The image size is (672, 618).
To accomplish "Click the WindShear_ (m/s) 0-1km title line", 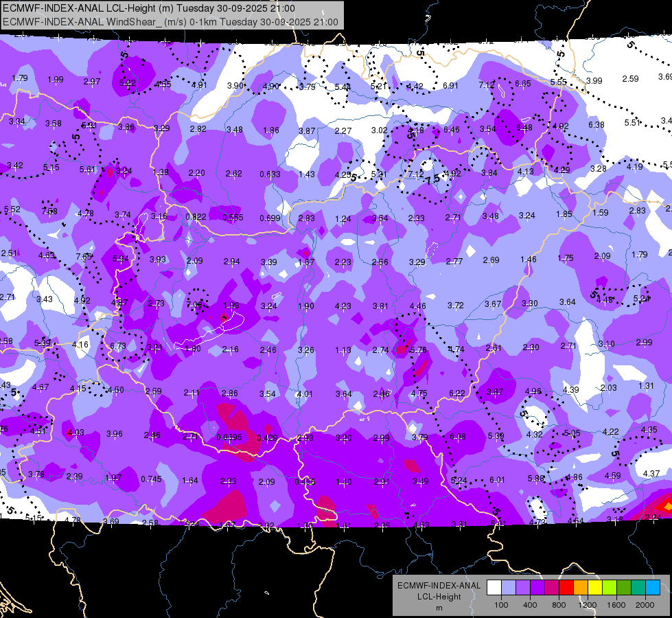I will click(x=170, y=22).
